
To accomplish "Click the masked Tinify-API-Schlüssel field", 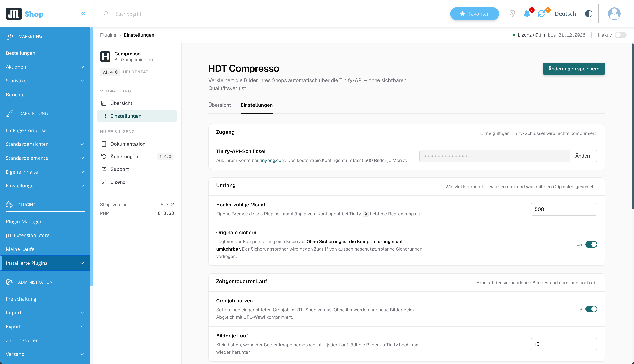I will [x=494, y=156].
